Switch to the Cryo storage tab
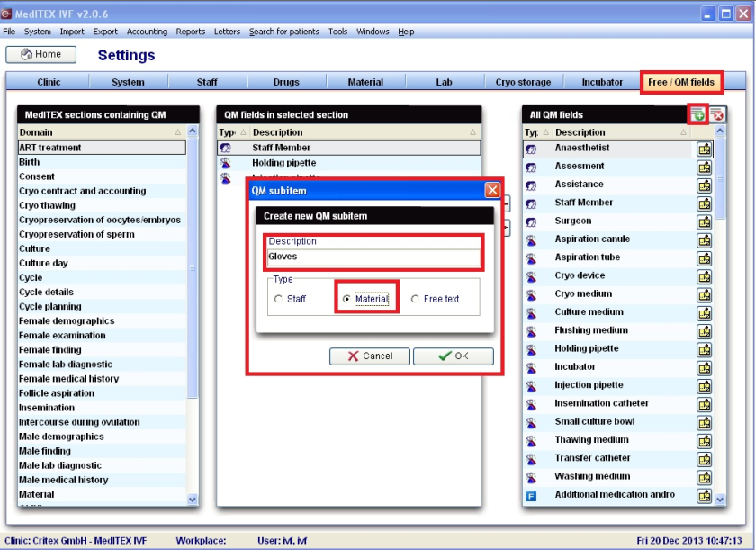 click(x=523, y=82)
